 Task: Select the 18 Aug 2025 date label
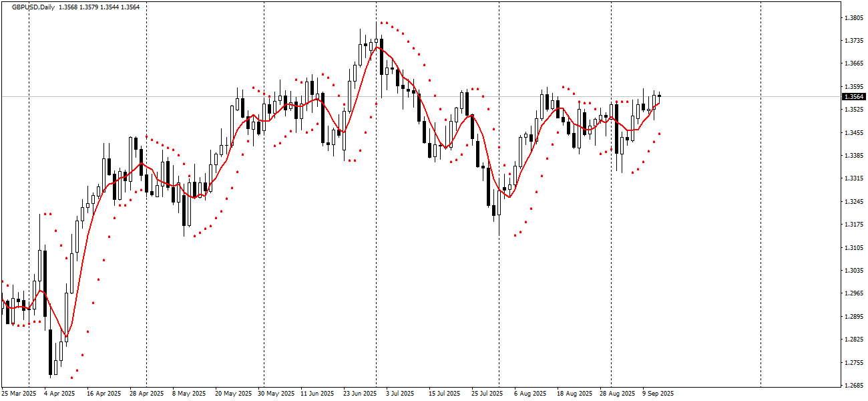574,394
